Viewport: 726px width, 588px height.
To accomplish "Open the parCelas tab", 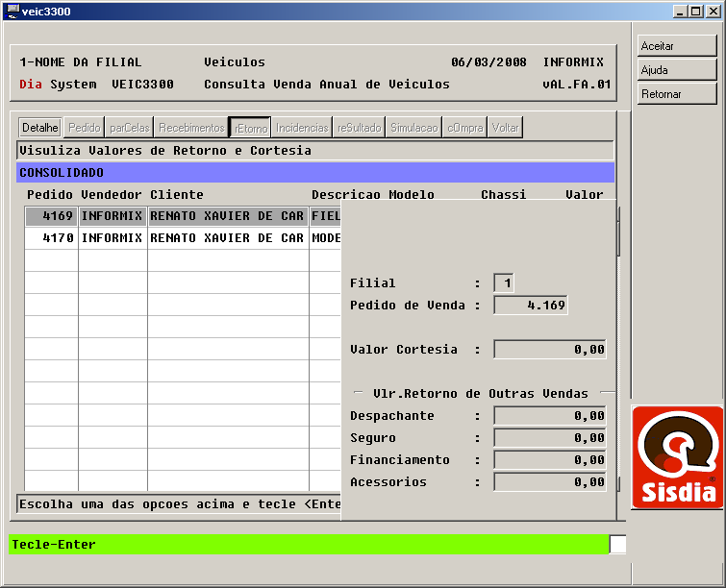I will coord(130,127).
